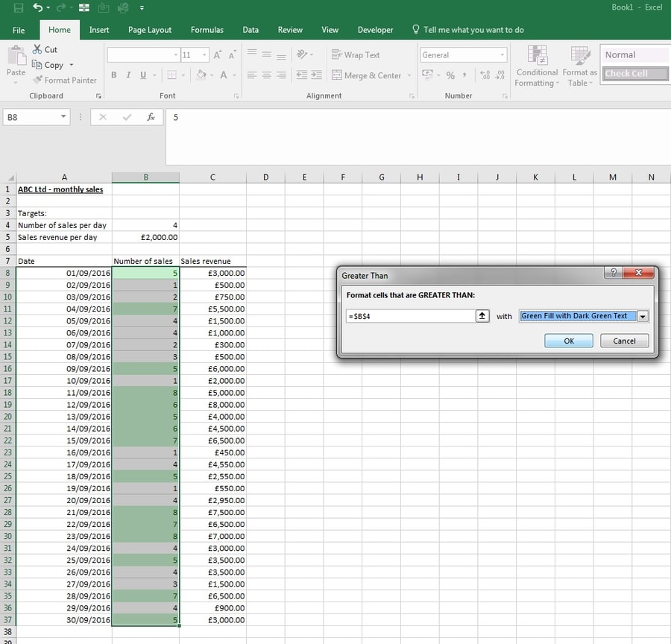
Task: Open the font size dropdown
Action: (204, 54)
